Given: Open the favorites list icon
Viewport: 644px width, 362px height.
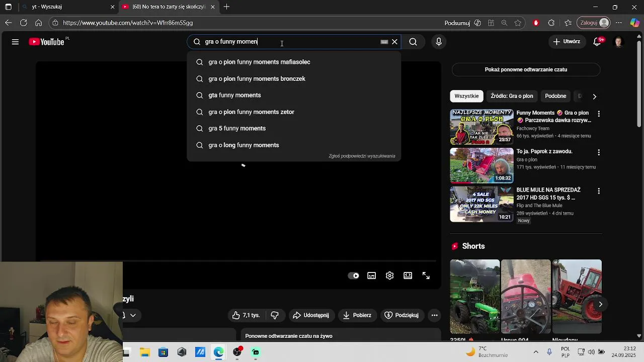Looking at the screenshot, I should coord(568,23).
